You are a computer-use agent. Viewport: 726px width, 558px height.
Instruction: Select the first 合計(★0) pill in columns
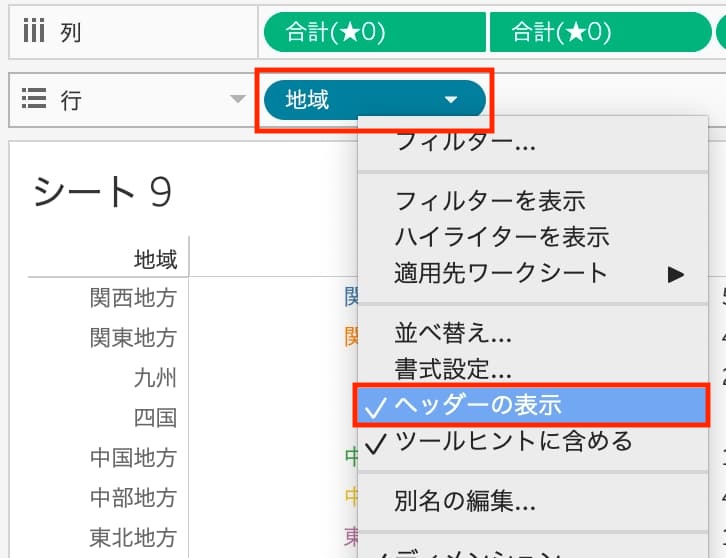pyautogui.click(x=335, y=32)
